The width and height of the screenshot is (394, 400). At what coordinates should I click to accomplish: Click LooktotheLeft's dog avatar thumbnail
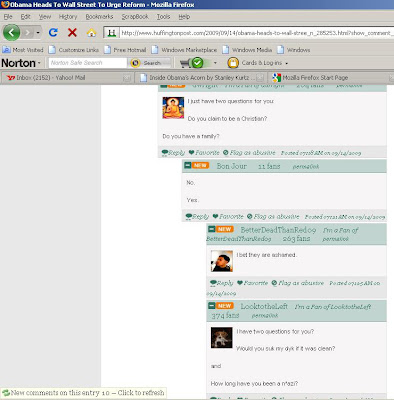coord(222,338)
